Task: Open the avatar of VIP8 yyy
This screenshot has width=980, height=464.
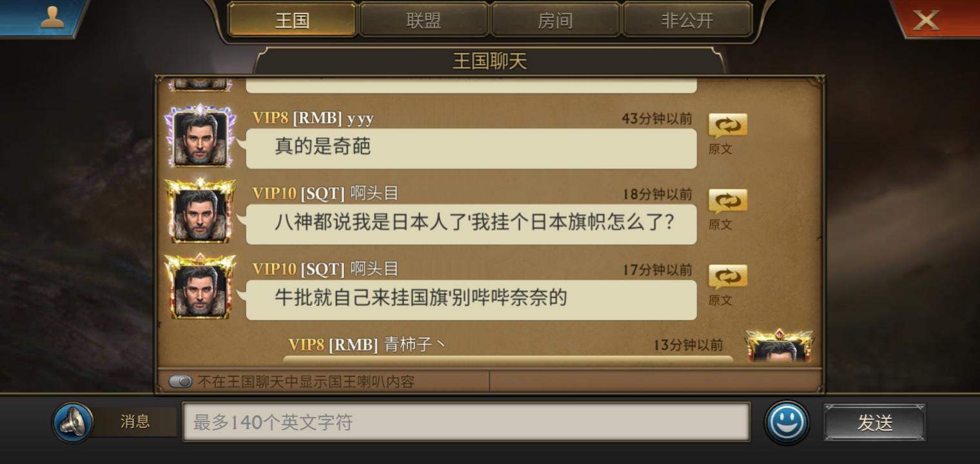Action: click(200, 137)
